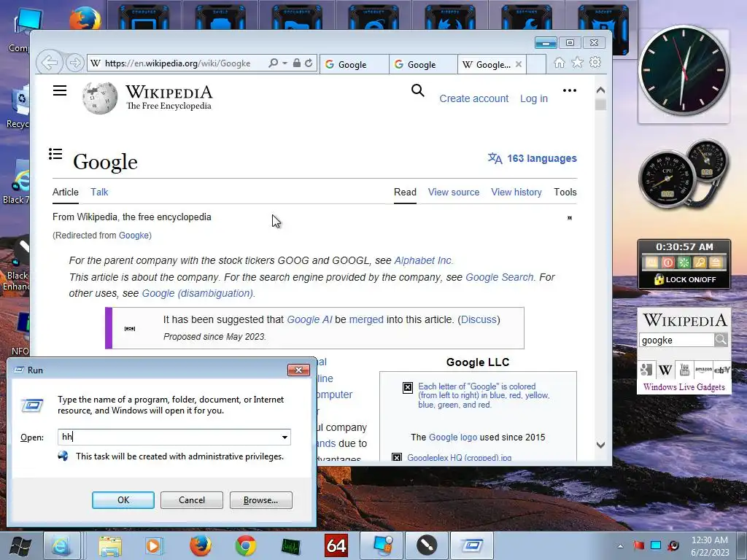Open the Wikipedia three-dots user menu
This screenshot has width=747, height=560.
pyautogui.click(x=569, y=90)
